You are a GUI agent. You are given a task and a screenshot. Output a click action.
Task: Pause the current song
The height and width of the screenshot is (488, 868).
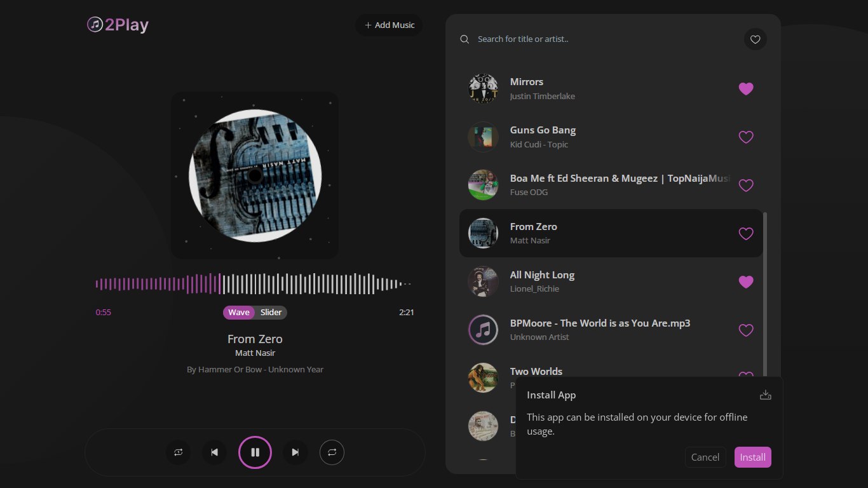(x=255, y=452)
